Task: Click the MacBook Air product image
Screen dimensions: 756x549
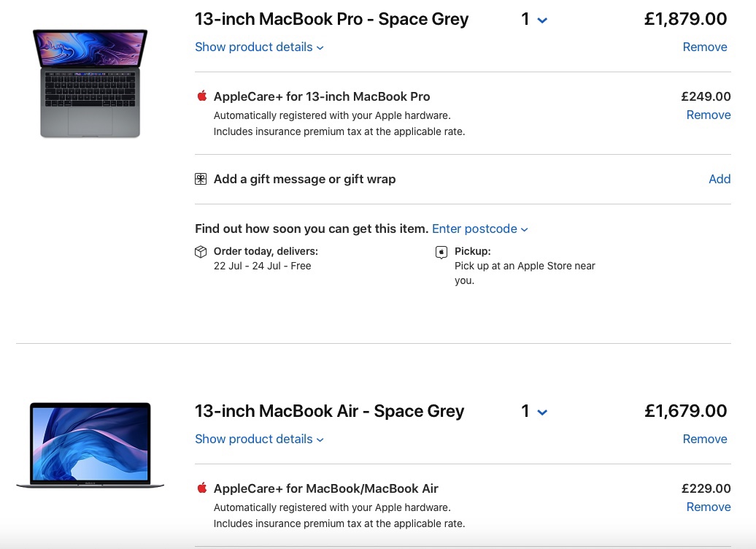Action: pos(90,445)
